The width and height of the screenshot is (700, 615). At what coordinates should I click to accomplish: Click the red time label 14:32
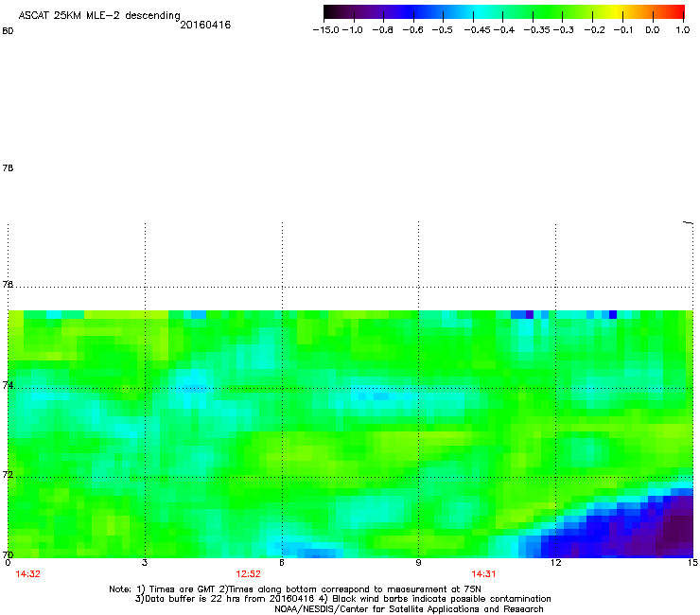click(x=27, y=574)
